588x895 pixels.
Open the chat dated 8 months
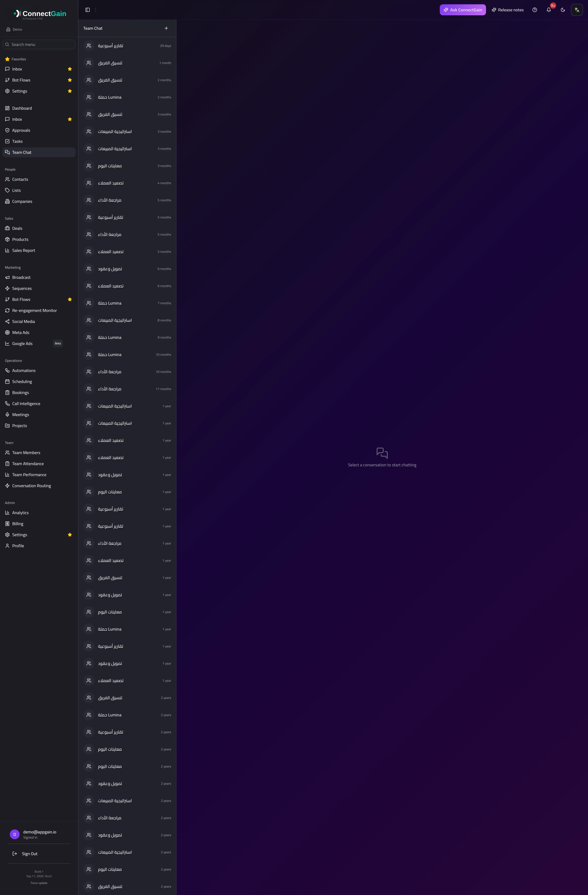[127, 320]
